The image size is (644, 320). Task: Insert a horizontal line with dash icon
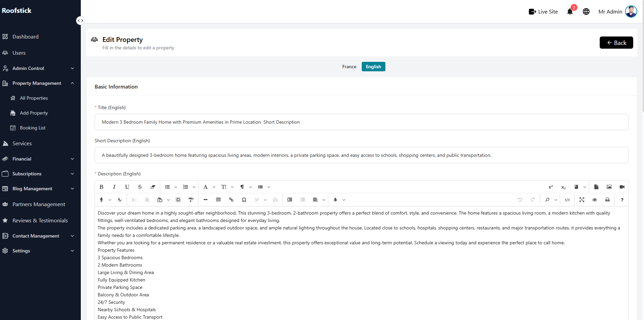point(206,200)
